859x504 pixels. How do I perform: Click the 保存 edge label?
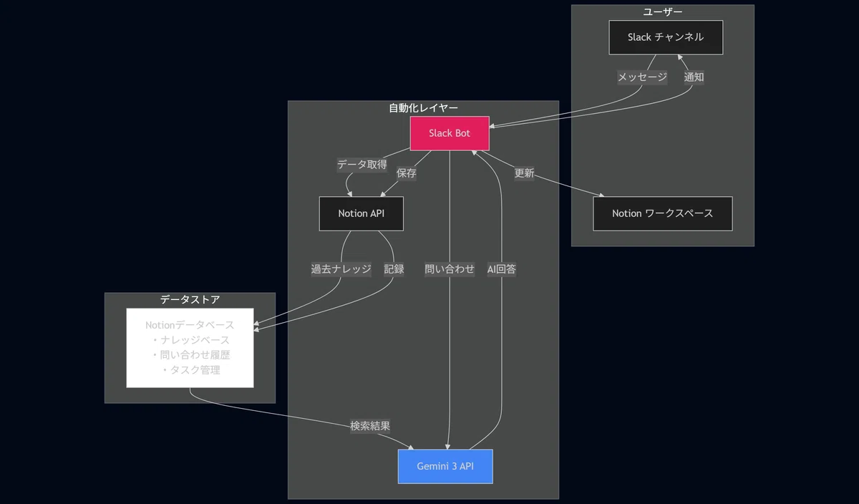click(407, 173)
